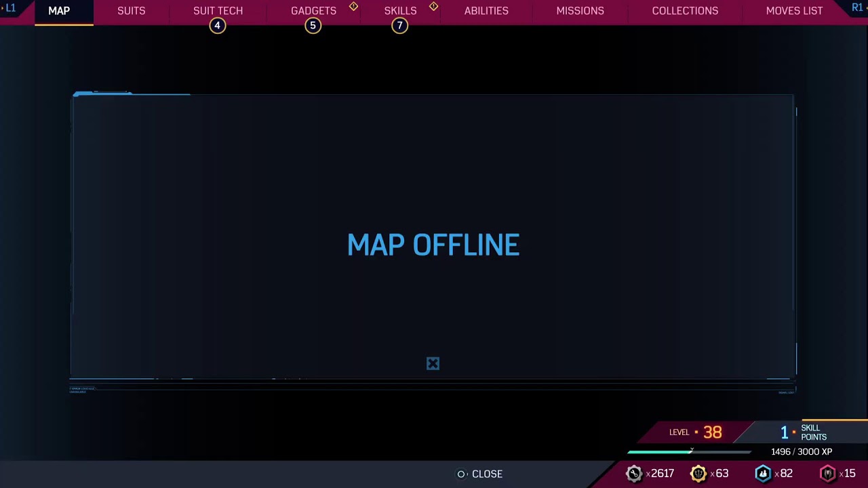This screenshot has width=868, height=488.
Task: Click the x82 token count
Action: pos(783,474)
